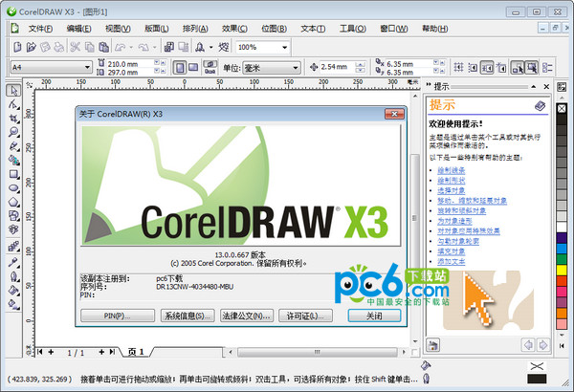The image size is (574, 392).
Task: Select the Smart Fill tool
Action: point(13,160)
